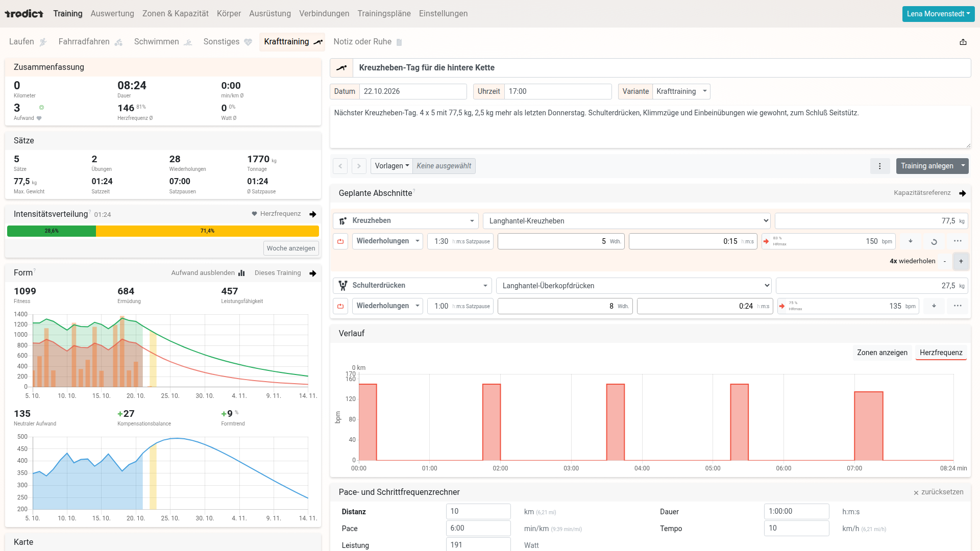
Task: Select the Herzfrequenz view in Verlauf
Action: pyautogui.click(x=941, y=353)
